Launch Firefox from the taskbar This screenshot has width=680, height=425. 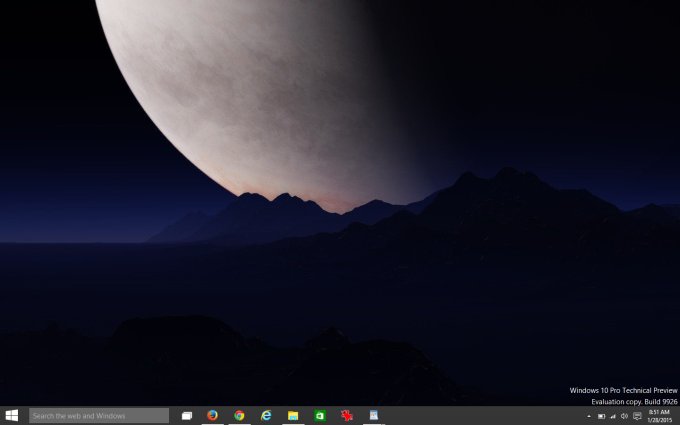212,415
